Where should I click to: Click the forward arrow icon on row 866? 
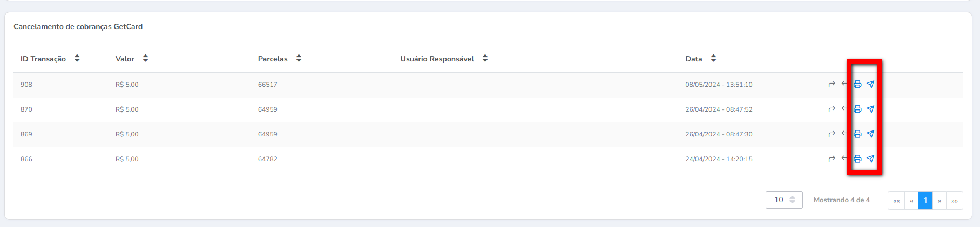coord(832,159)
